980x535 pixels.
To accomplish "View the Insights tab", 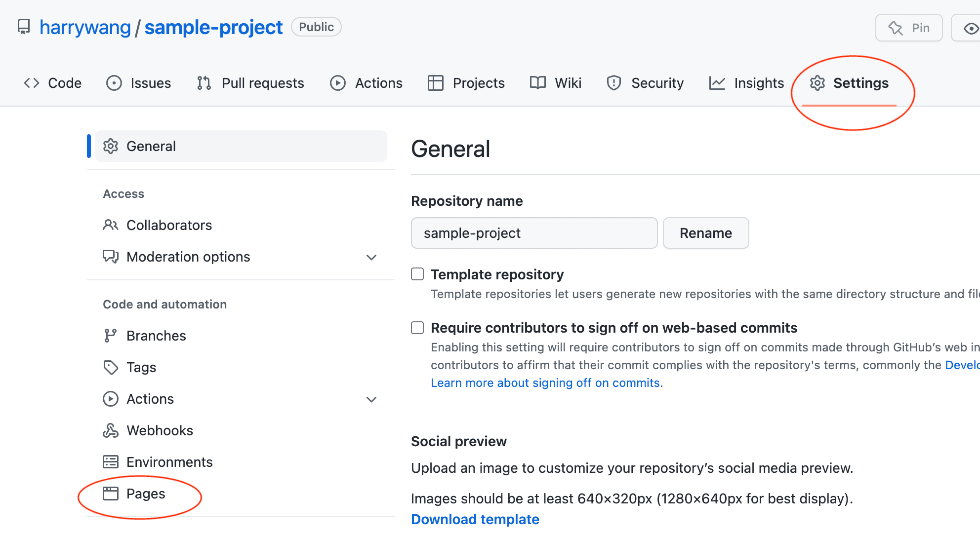I will pos(747,83).
